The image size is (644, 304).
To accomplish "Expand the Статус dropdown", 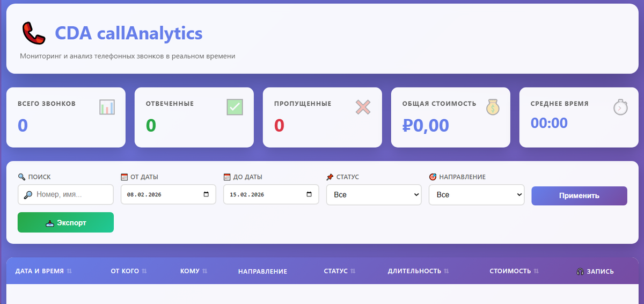I will (x=374, y=194).
